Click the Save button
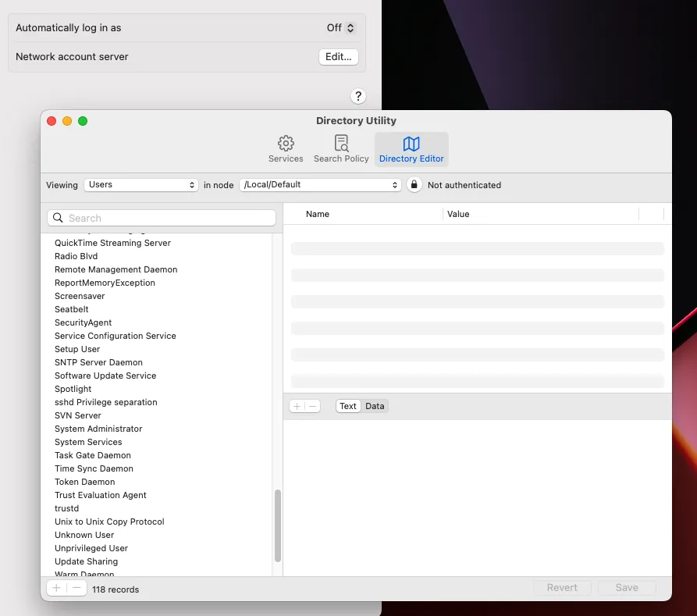The width and height of the screenshot is (697, 616). [x=626, y=587]
